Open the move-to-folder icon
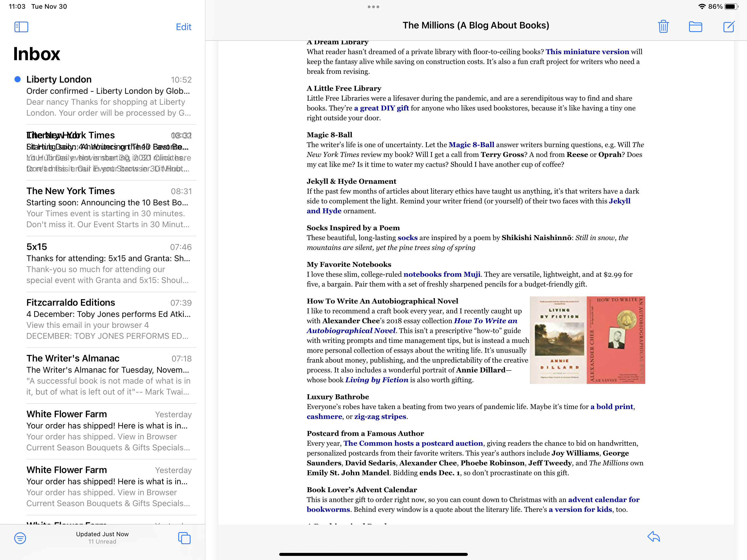Image resolution: width=747 pixels, height=560 pixels. [x=695, y=26]
